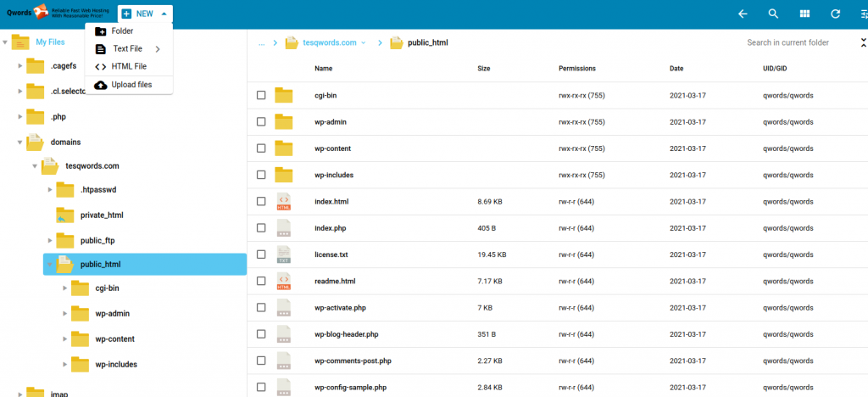868x397 pixels.
Task: Click the My Files root folder icon
Action: [20, 42]
